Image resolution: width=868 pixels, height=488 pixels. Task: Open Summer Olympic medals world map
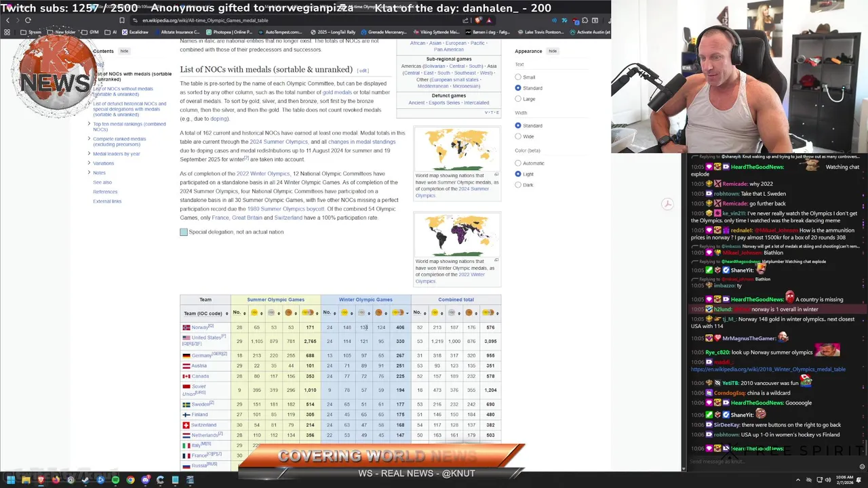coord(456,149)
